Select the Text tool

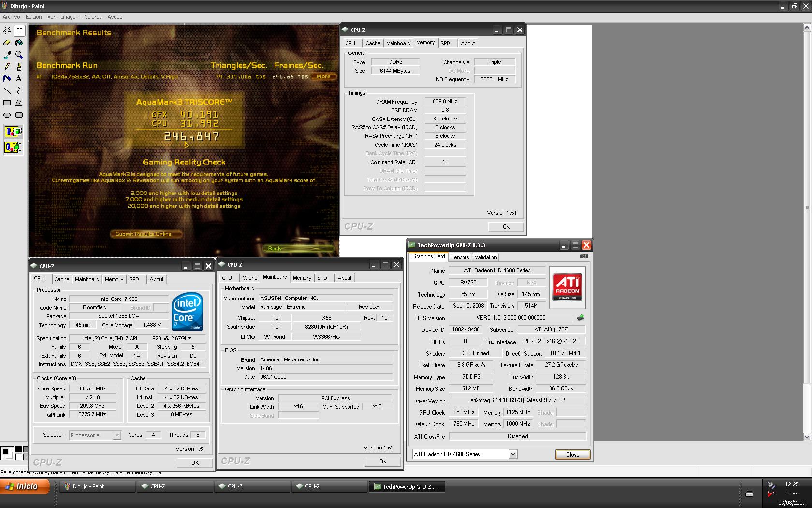(19, 78)
